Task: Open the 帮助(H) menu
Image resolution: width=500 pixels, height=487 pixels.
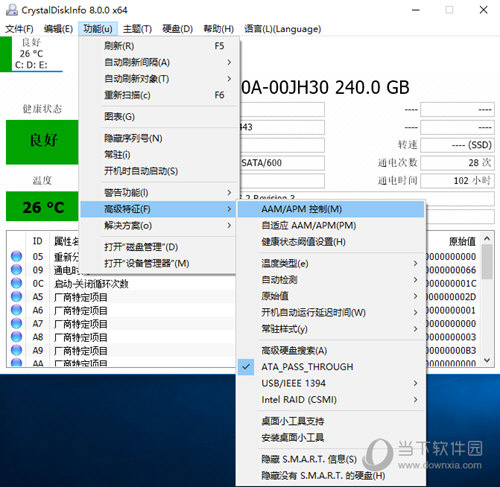Action: coord(219,29)
